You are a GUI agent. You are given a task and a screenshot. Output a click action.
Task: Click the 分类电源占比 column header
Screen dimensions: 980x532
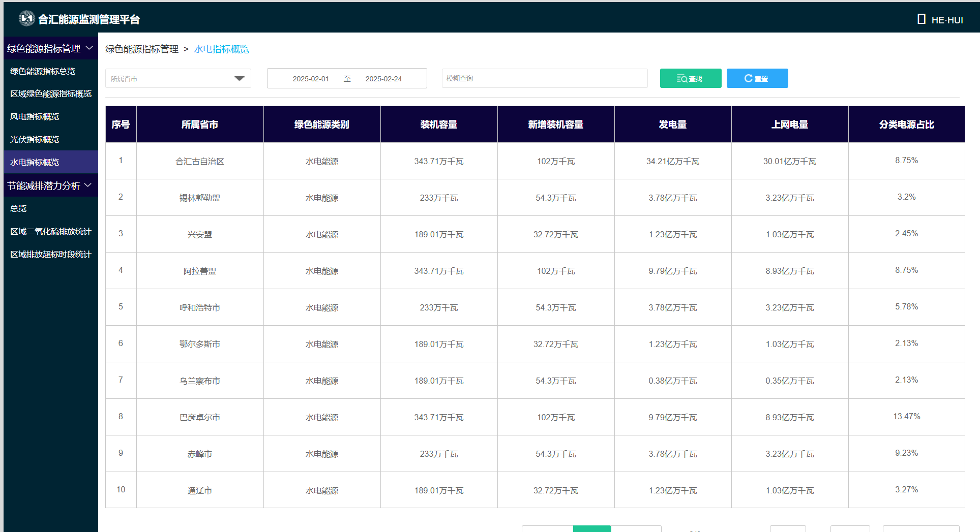(906, 124)
